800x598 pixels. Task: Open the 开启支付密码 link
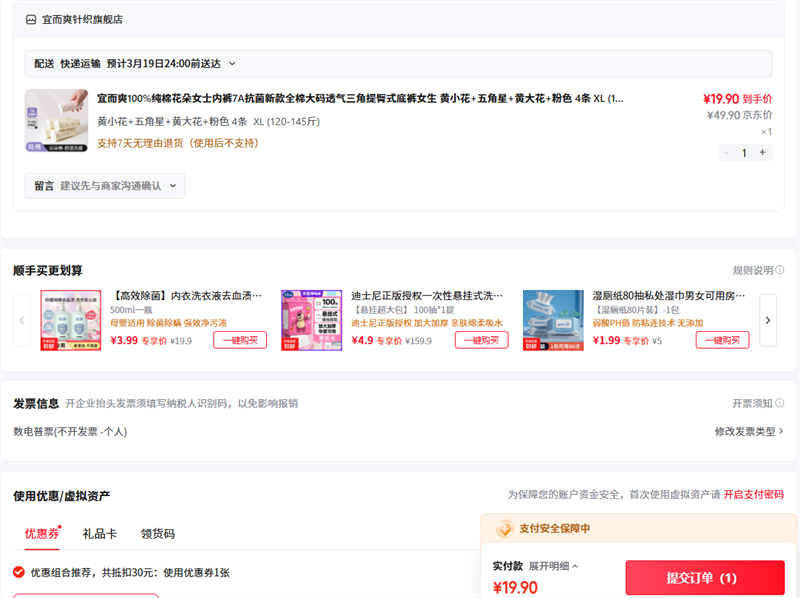point(753,495)
